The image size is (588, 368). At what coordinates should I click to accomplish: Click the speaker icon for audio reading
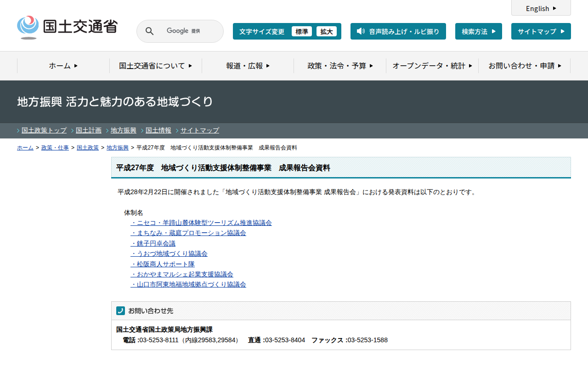click(361, 31)
